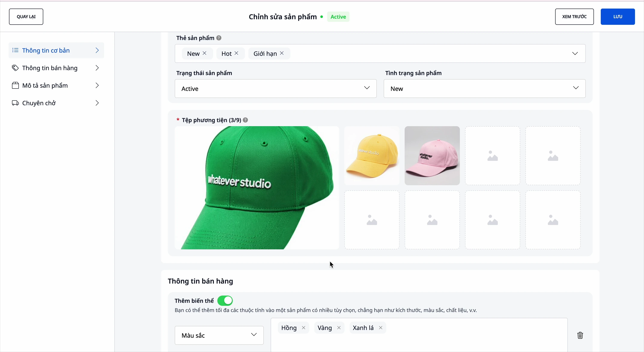The image size is (644, 352).
Task: Click the tag icon next to Thông tin bán hàng
Action: tap(15, 68)
